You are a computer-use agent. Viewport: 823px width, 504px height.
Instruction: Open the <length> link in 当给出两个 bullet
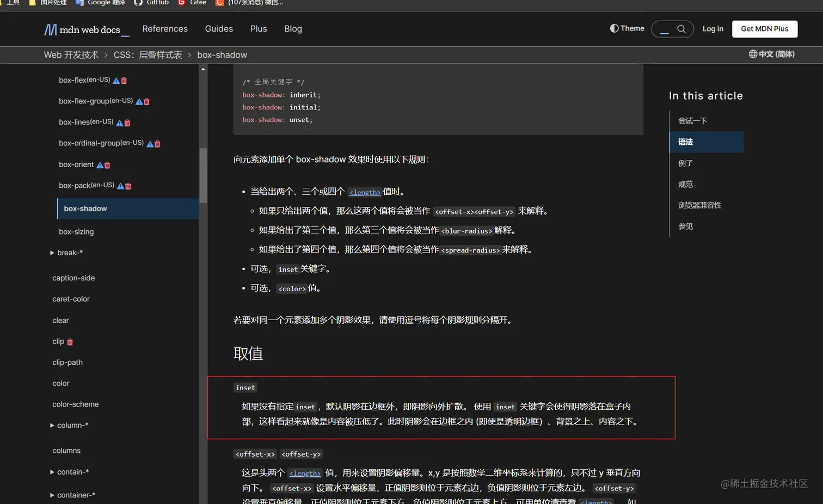(x=365, y=192)
